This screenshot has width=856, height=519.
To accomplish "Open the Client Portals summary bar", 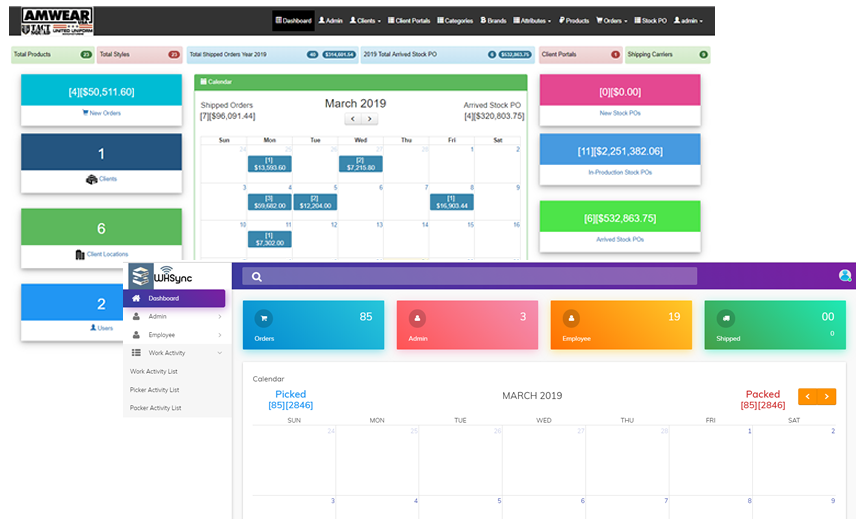I will tap(580, 55).
